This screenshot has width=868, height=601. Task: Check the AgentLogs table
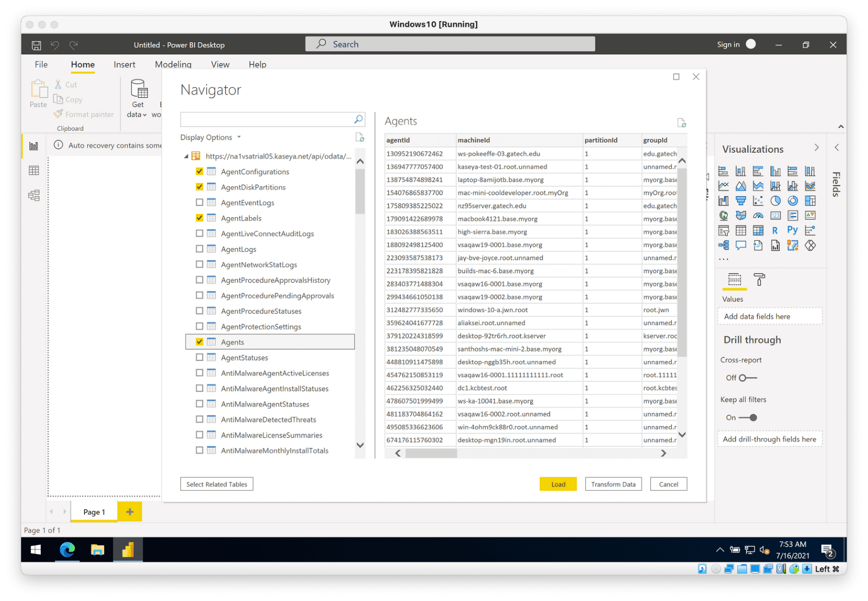click(x=200, y=249)
